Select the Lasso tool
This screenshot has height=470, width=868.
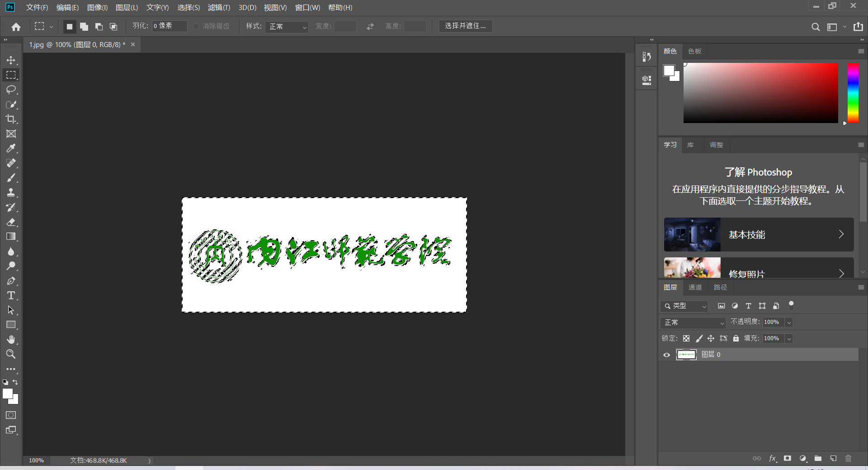pyautogui.click(x=11, y=90)
